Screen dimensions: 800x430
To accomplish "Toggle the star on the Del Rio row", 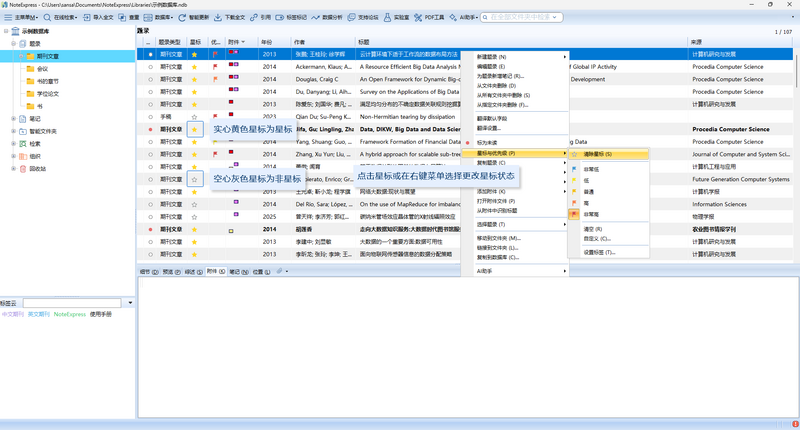I will click(x=194, y=204).
